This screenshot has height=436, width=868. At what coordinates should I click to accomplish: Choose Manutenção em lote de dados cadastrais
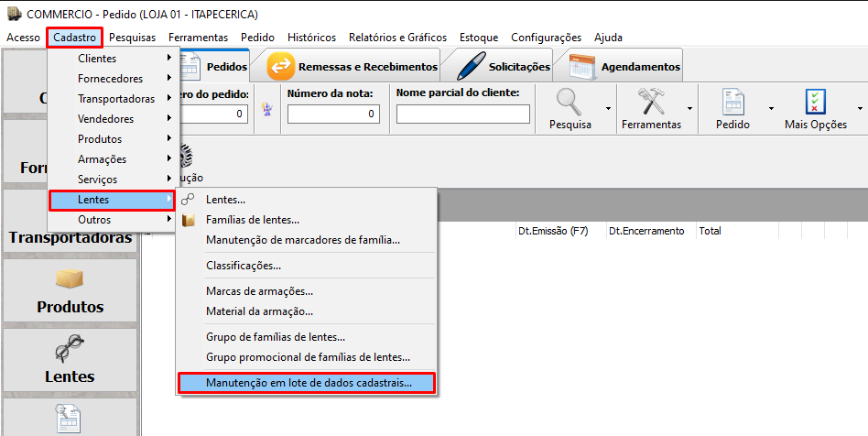tap(308, 383)
